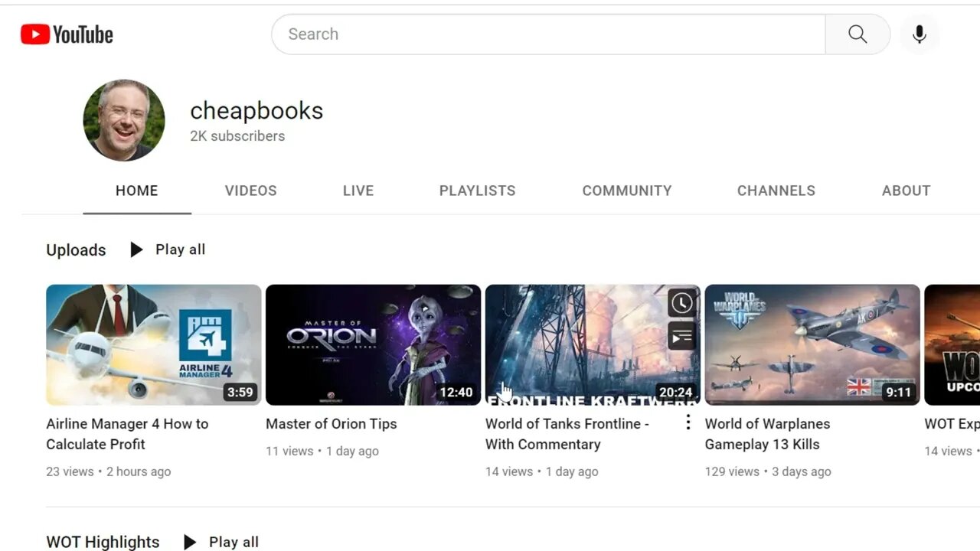Image resolution: width=980 pixels, height=551 pixels.
Task: Open Airline Manager 4 video thumbnail
Action: (153, 344)
